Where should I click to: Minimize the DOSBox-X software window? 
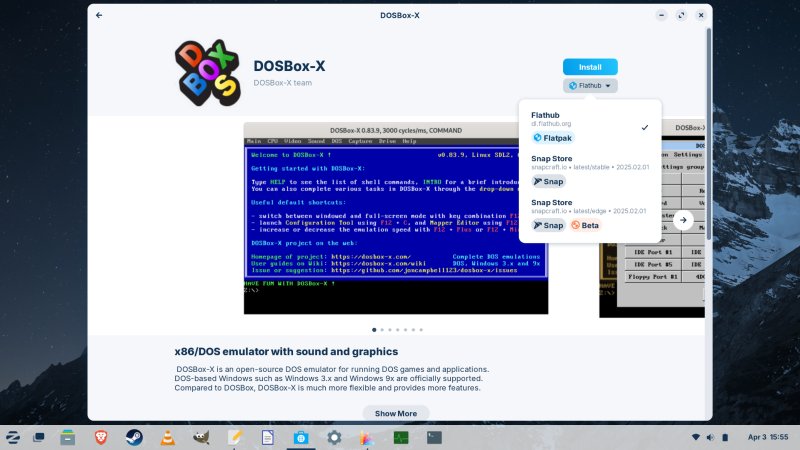click(661, 15)
